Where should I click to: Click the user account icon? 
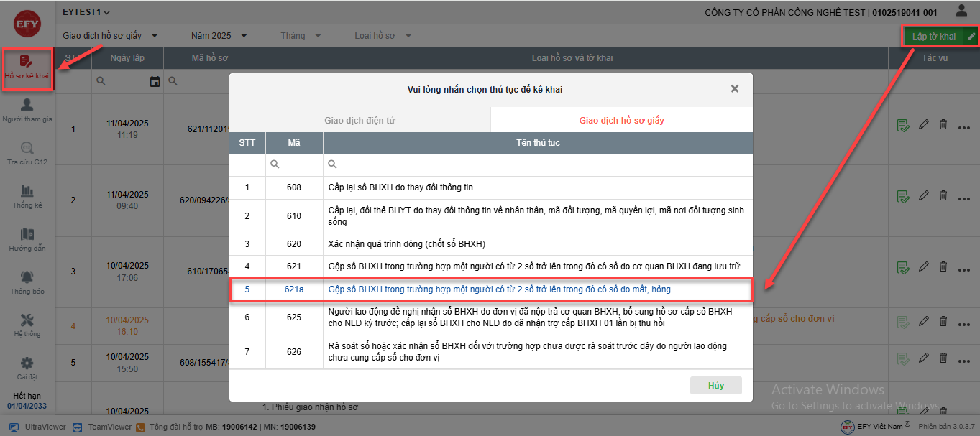point(961,11)
